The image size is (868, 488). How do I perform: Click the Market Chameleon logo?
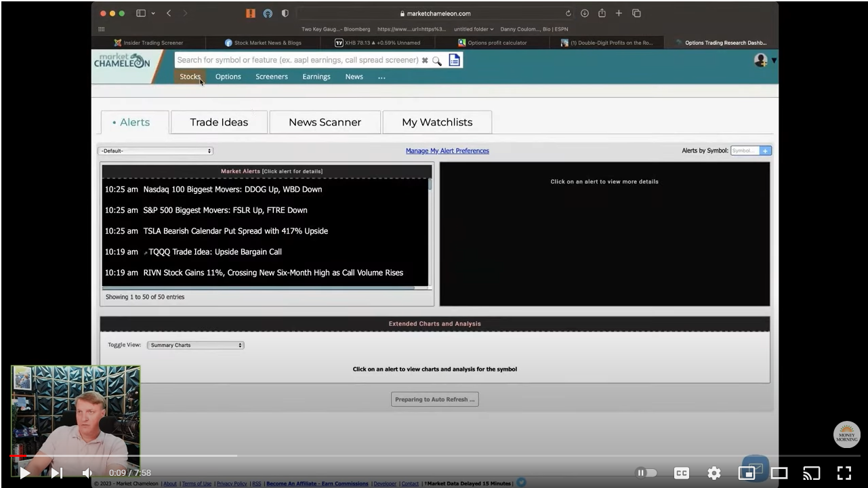[122, 62]
